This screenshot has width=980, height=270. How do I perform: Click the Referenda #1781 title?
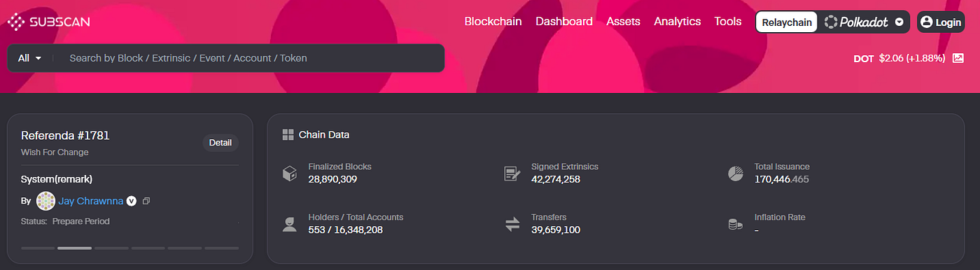point(65,136)
